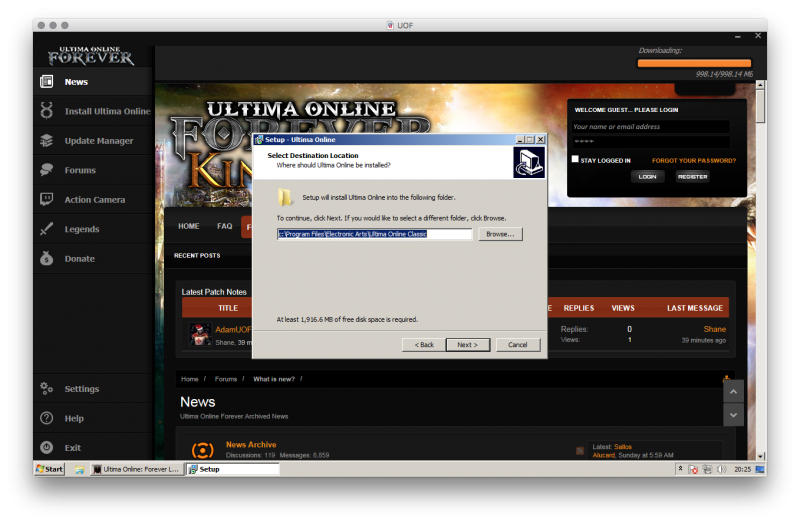Viewport: 800px width, 524px height.
Task: Open the News Archive forum link
Action: (251, 445)
